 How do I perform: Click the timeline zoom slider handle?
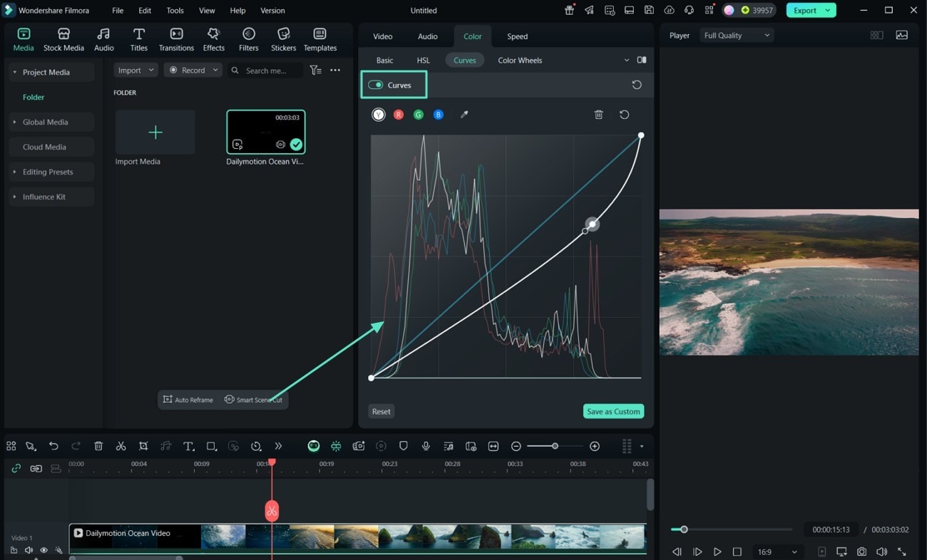point(555,446)
